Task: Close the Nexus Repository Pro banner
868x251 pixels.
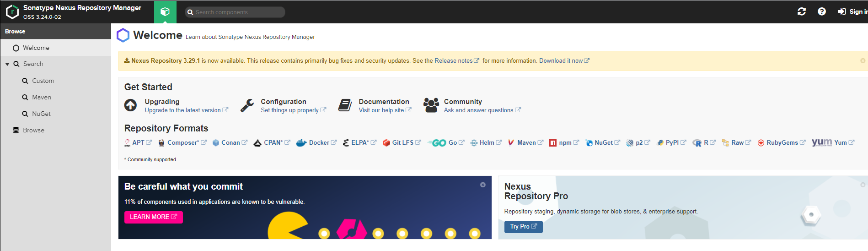Action: point(863,185)
